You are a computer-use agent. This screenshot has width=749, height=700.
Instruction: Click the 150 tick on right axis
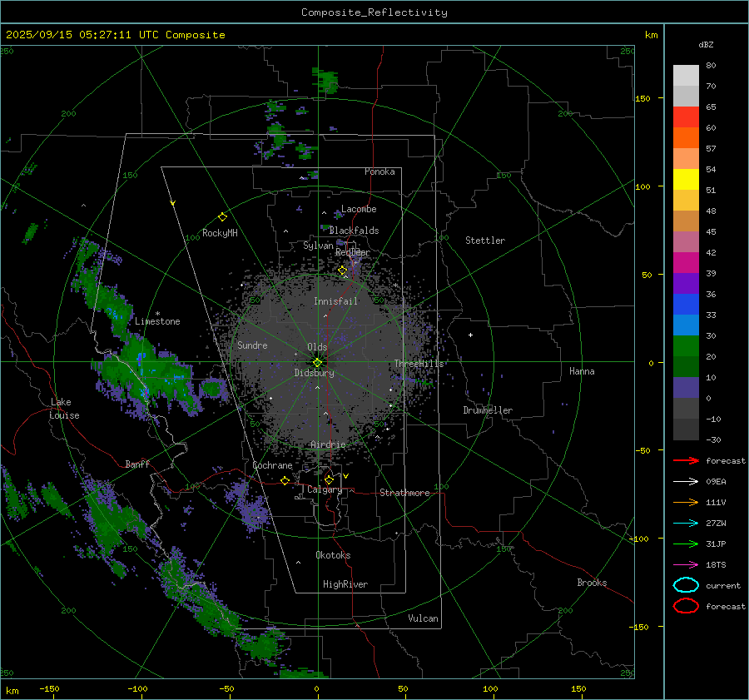pyautogui.click(x=643, y=98)
